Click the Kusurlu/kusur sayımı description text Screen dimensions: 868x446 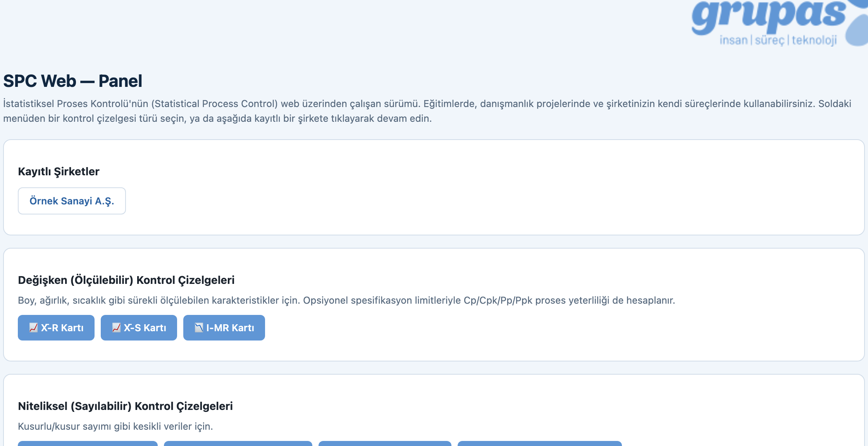pos(115,427)
